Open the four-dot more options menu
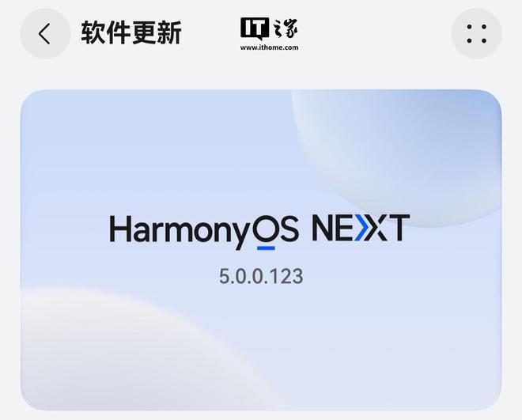522x420 pixels. point(476,33)
